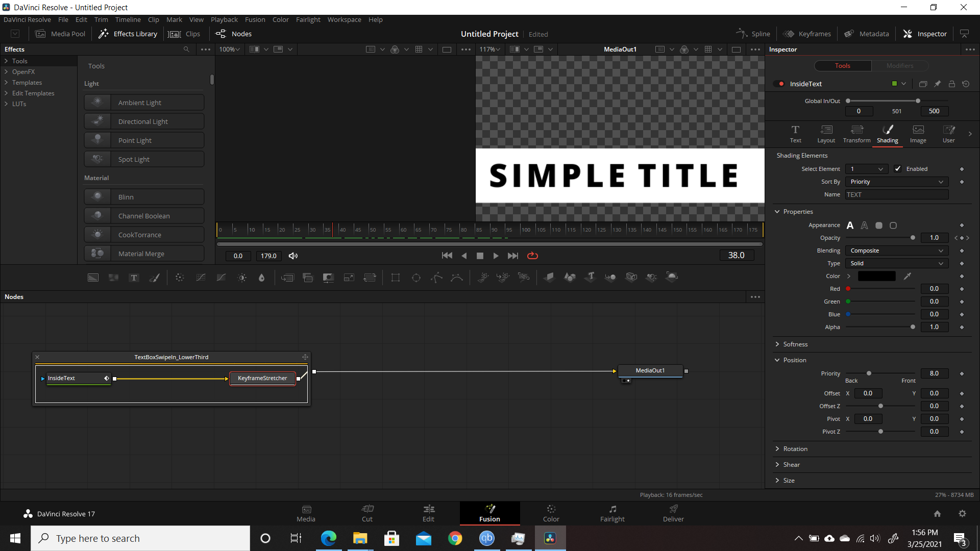This screenshot has height=551, width=980.
Task: Click the Name field TEXT
Action: click(x=897, y=194)
